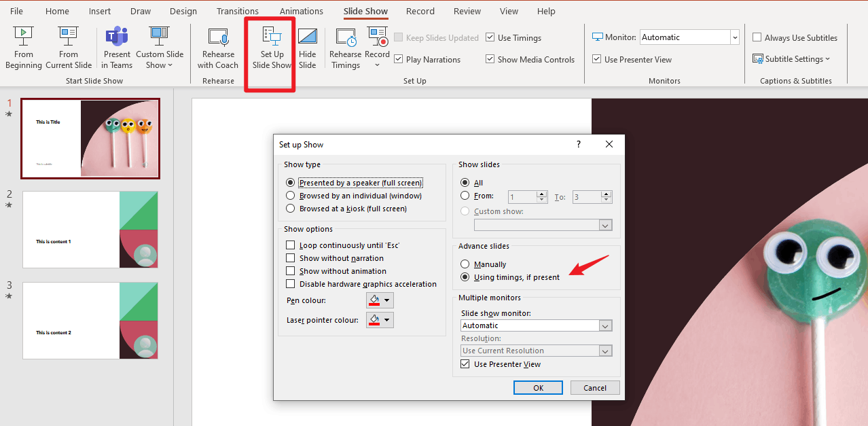Click animation star under slide 2 number
Viewport: 868px width, 426px height.
[9, 205]
